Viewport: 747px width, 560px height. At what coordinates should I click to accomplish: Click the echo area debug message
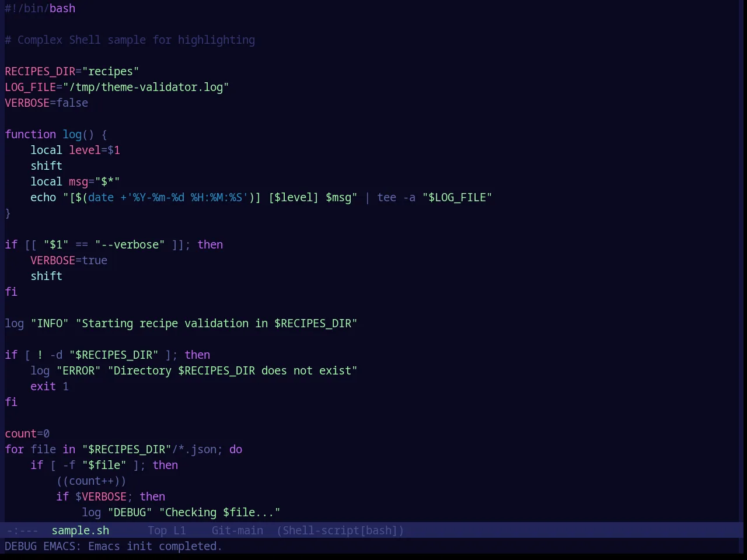click(x=113, y=546)
